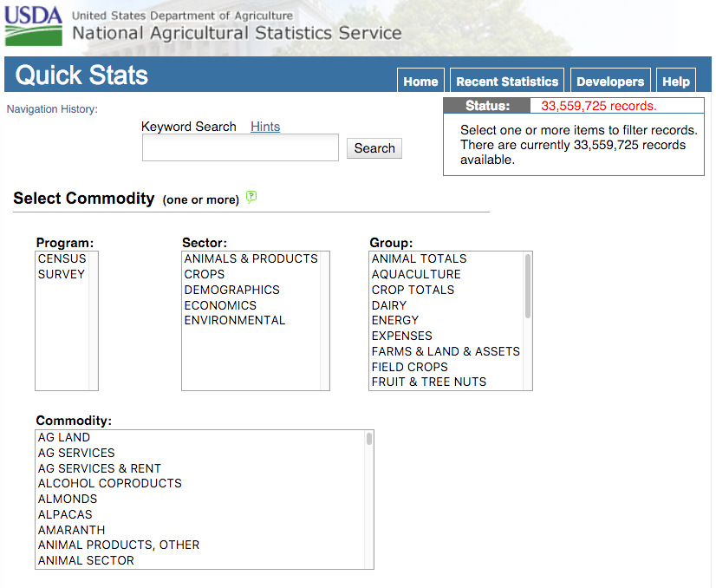The height and width of the screenshot is (588, 716).
Task: Select FARMS & LAND & ASSETS group
Action: point(446,351)
